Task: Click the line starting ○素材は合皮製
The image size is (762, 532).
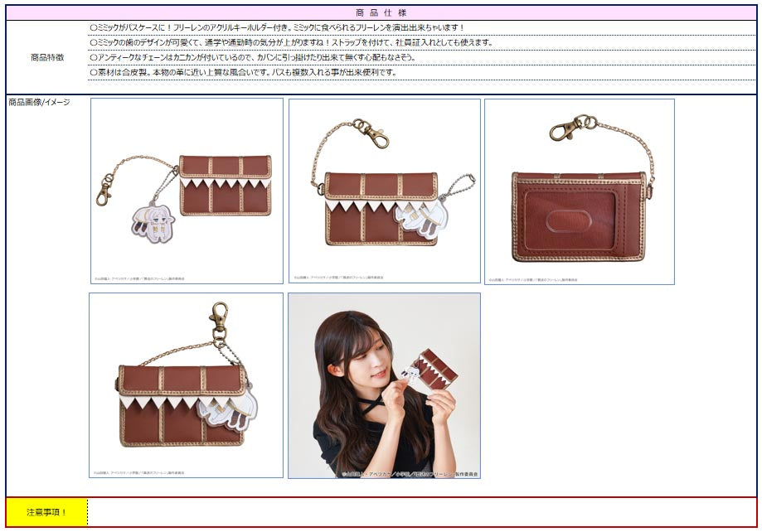Action: point(244,72)
